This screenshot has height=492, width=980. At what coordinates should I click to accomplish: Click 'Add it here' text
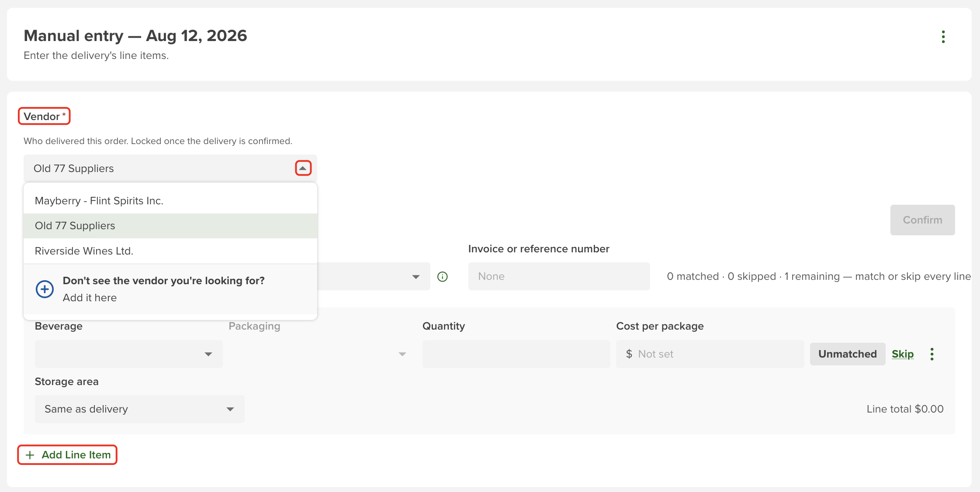(90, 298)
